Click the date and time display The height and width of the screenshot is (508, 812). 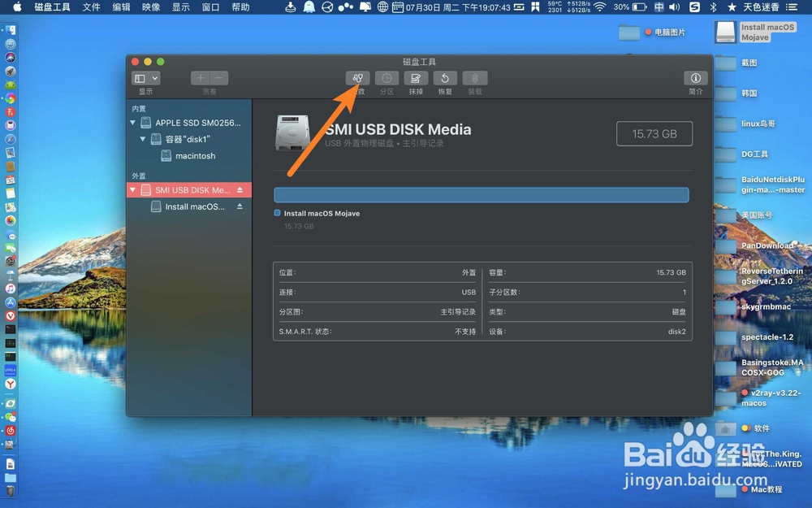point(458,7)
